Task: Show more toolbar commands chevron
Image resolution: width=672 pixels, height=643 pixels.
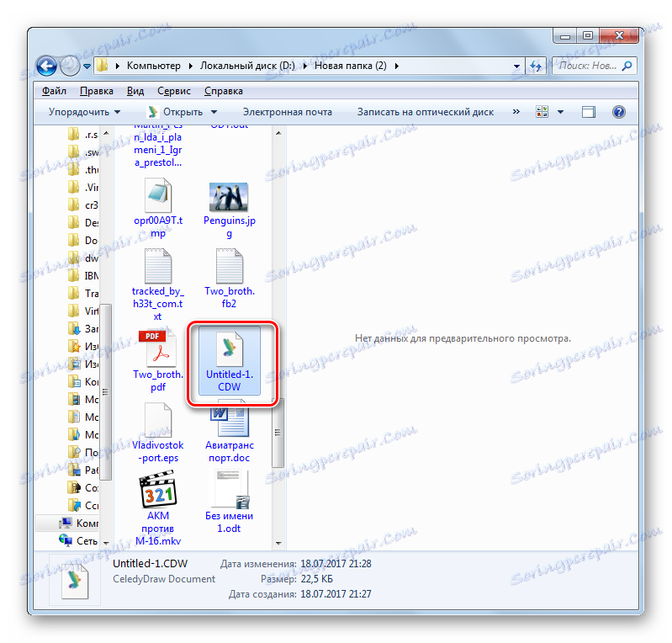Action: click(x=516, y=112)
